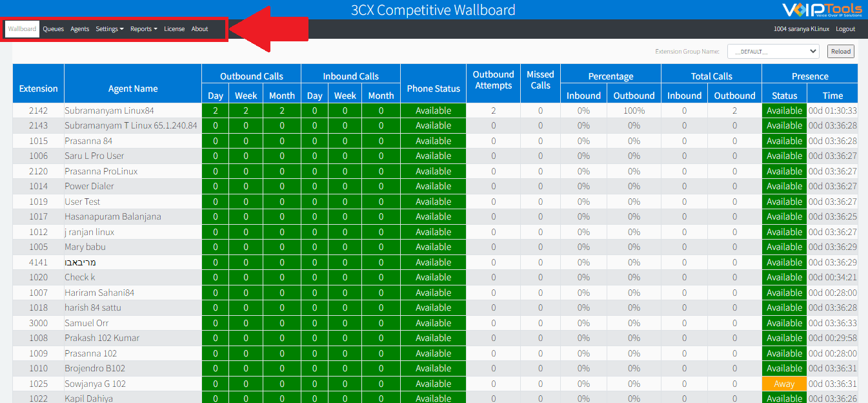The width and height of the screenshot is (868, 403).
Task: Open the Extension Group Name selector
Action: point(772,51)
